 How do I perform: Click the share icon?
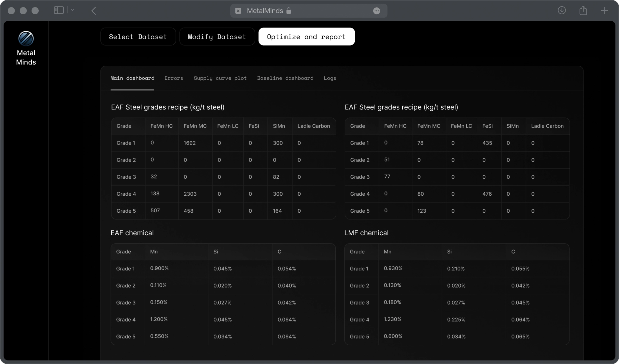[x=583, y=10]
